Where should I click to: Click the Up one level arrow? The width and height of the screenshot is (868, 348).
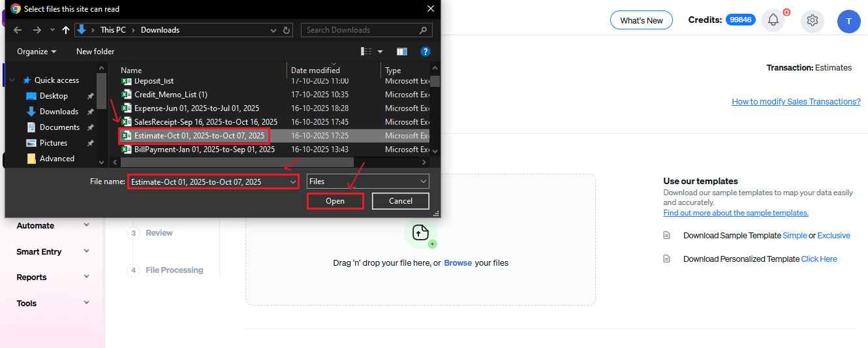(x=65, y=30)
